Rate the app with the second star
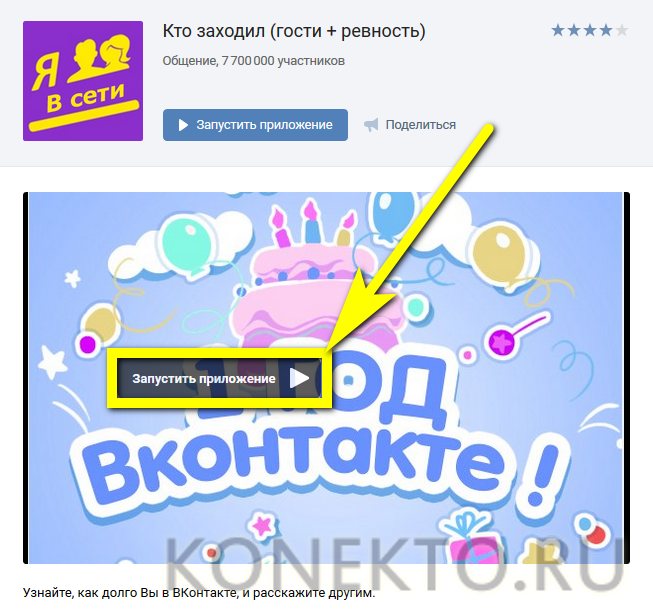653x610 pixels. [574, 30]
